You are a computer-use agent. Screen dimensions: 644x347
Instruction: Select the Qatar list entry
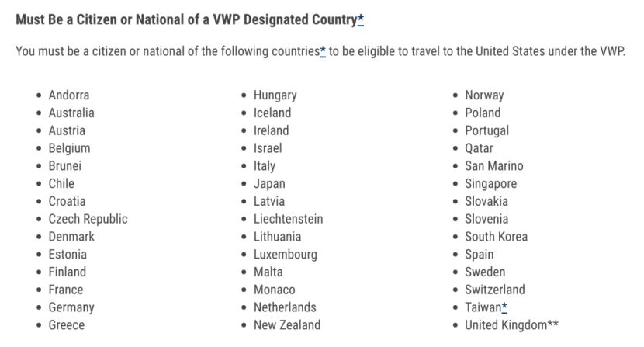coord(479,148)
